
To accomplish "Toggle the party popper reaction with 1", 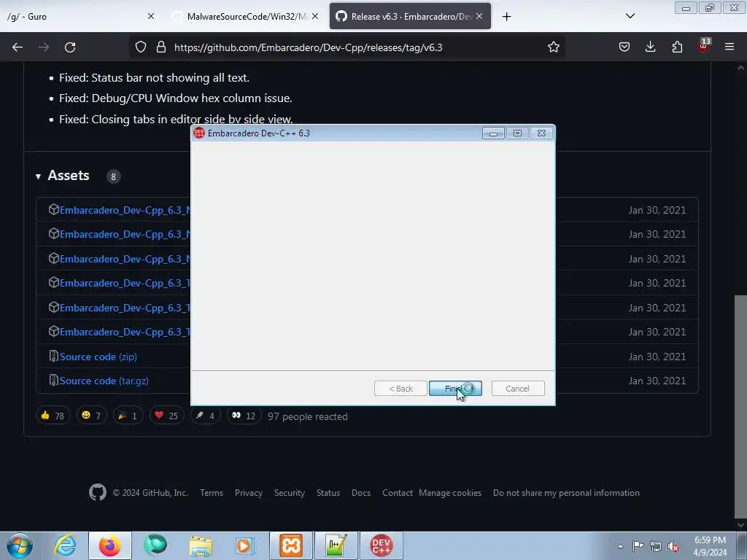I will pos(128,416).
